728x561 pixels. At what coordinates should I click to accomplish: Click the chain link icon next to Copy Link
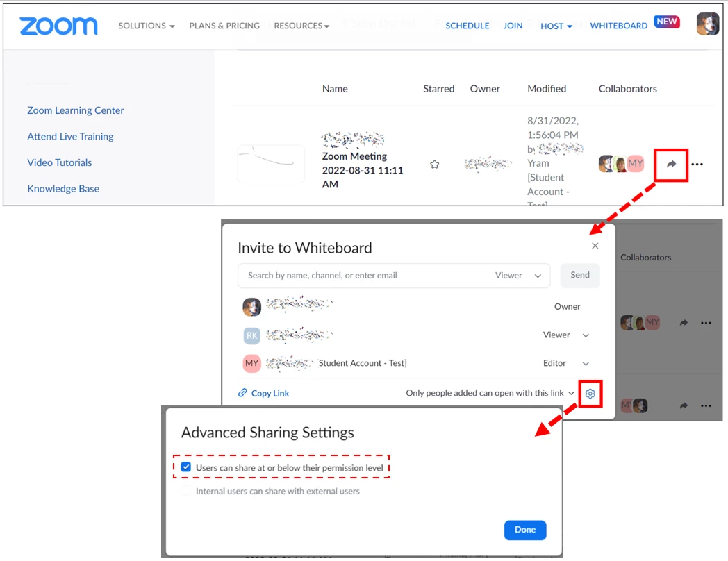point(242,393)
